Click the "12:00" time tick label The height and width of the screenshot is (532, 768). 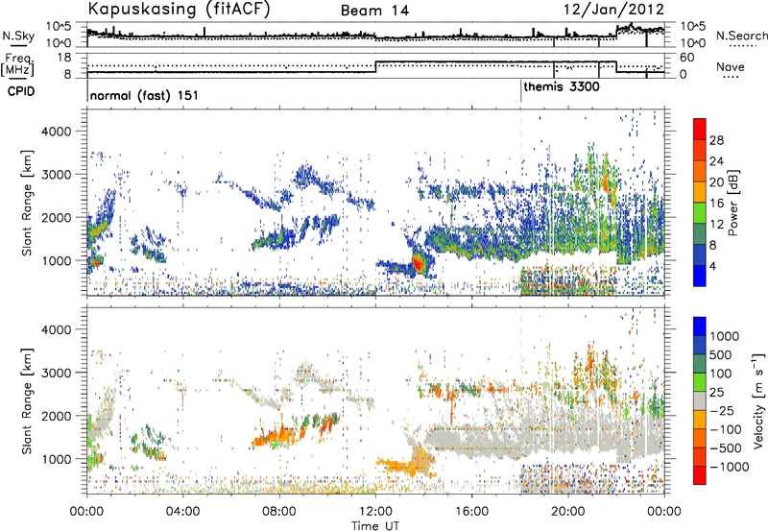point(375,512)
